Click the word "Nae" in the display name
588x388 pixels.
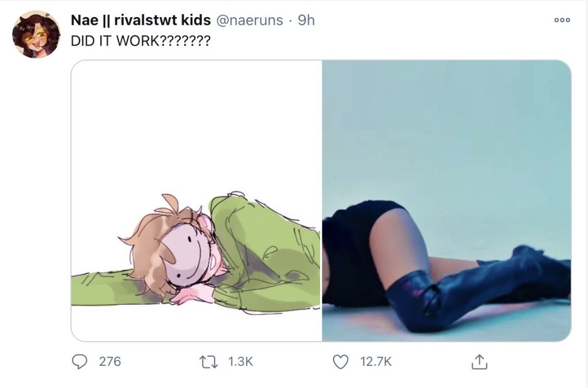pyautogui.click(x=83, y=21)
